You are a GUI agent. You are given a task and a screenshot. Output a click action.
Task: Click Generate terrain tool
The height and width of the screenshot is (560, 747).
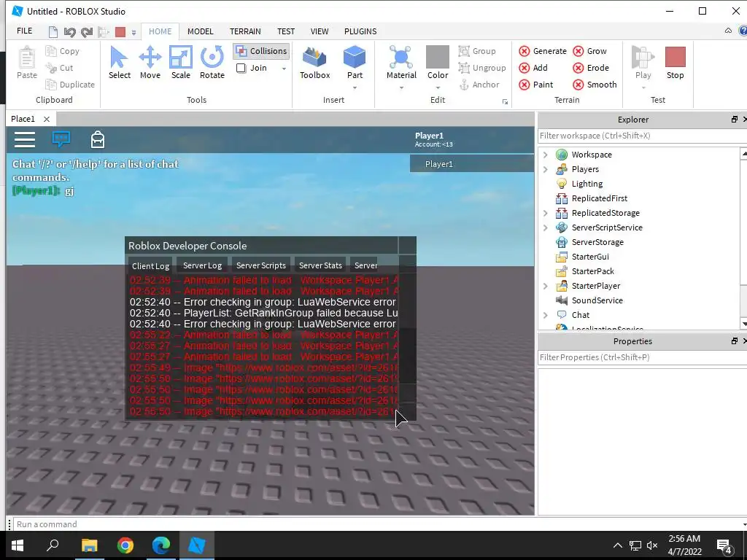pyautogui.click(x=543, y=51)
